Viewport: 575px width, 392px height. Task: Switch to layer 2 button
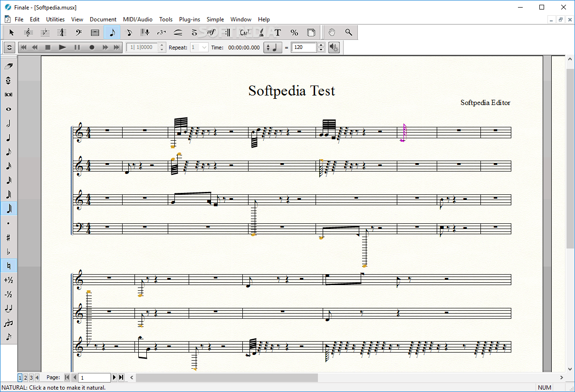[x=26, y=377]
